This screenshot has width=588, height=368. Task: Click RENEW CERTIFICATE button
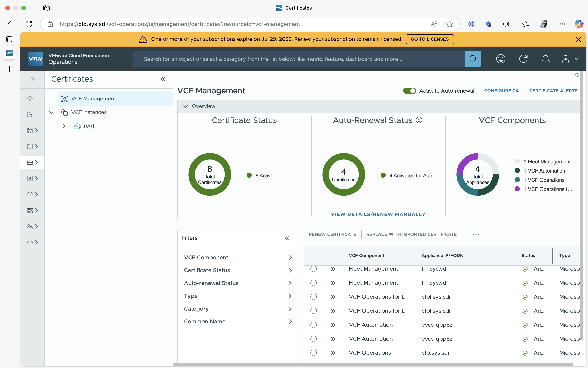pyautogui.click(x=332, y=234)
